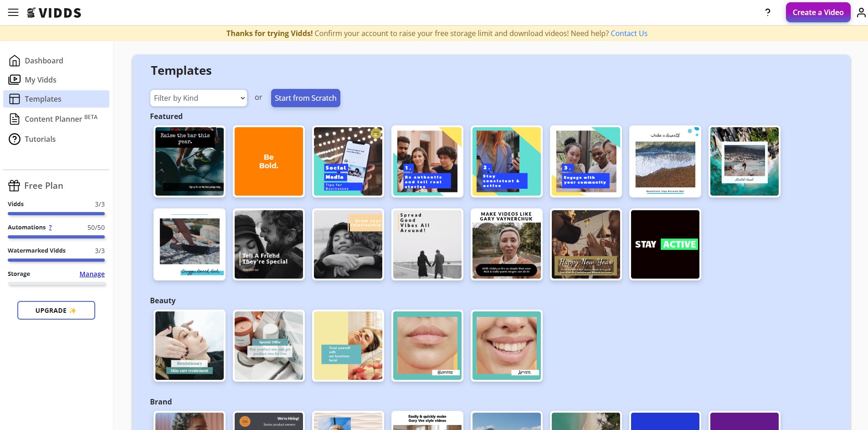Click the My Vidds play icon
The image size is (868, 430).
coord(15,80)
